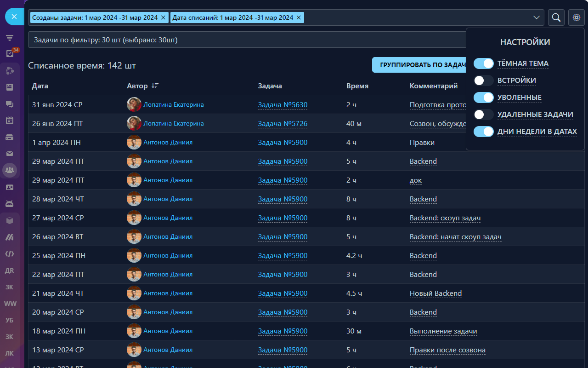
Task: Click the search magnifier button
Action: 556,17
